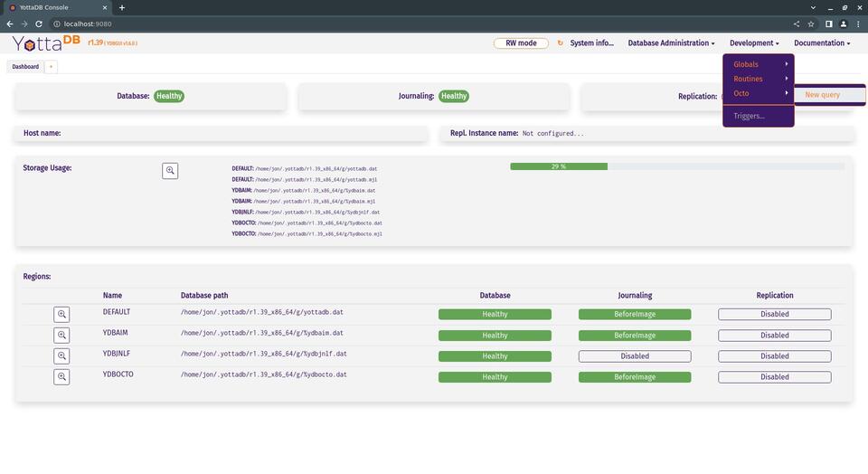Click YDBOCTO %ydbocto.mjl storage usage entry
The image size is (868, 474).
point(307,233)
